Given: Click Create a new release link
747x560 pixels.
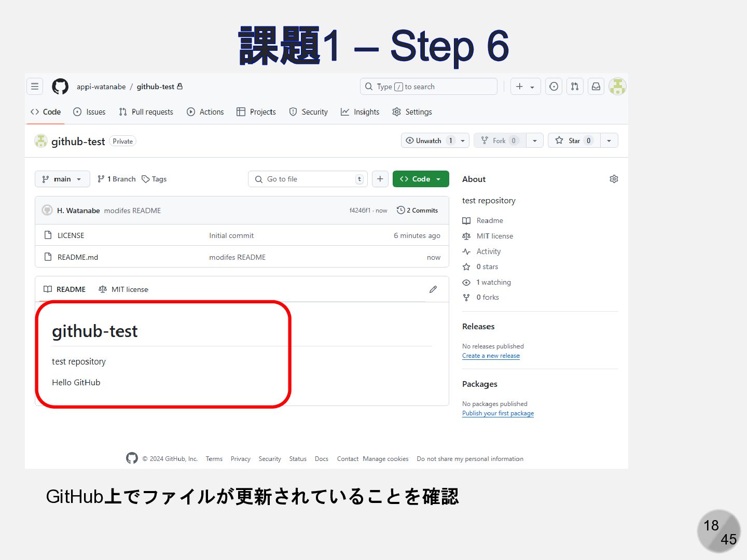Looking at the screenshot, I should coord(491,356).
